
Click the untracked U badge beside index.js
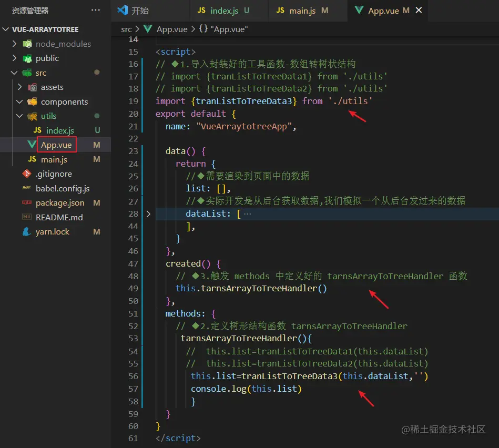click(97, 130)
